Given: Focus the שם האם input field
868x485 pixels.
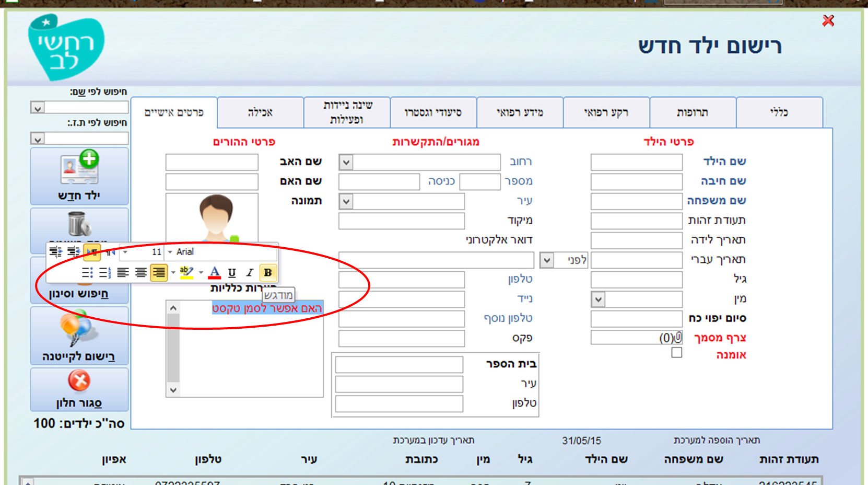Looking at the screenshot, I should (x=212, y=182).
